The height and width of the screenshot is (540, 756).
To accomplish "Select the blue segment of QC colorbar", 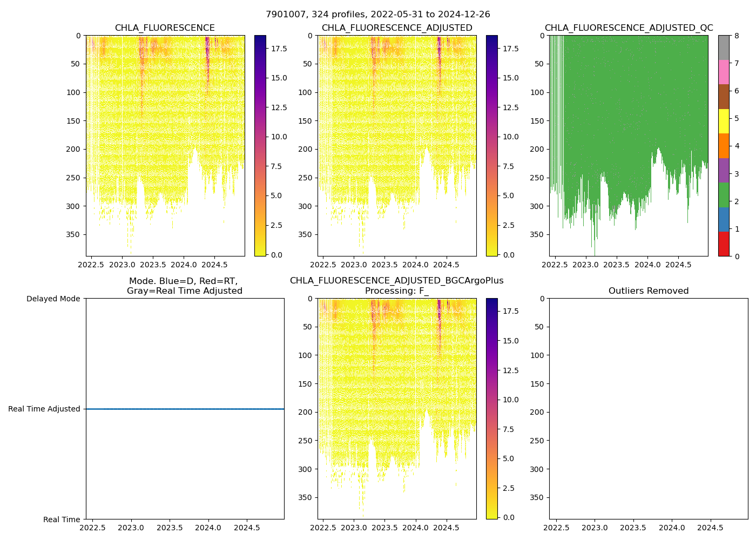I will [724, 219].
